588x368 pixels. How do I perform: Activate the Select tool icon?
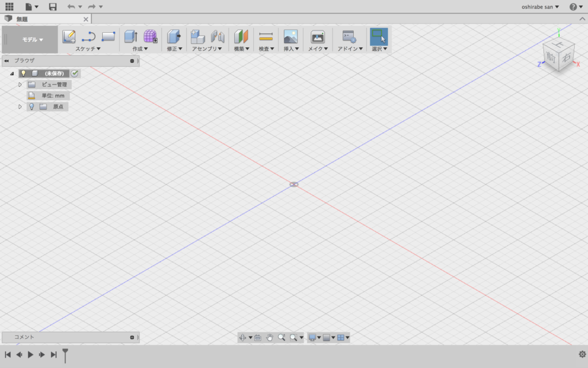[379, 36]
